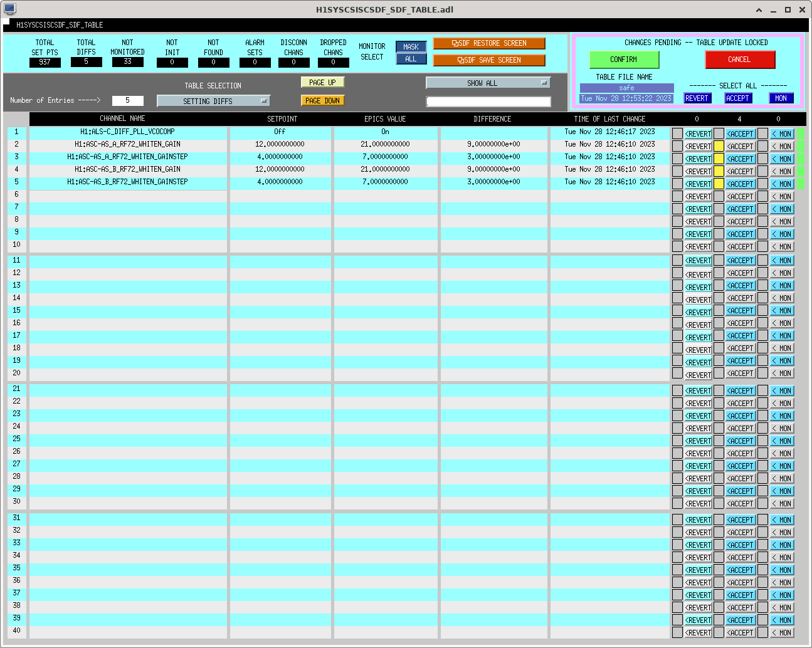Click MON for row 20
Screen dimensions: 812x648
tap(782, 374)
